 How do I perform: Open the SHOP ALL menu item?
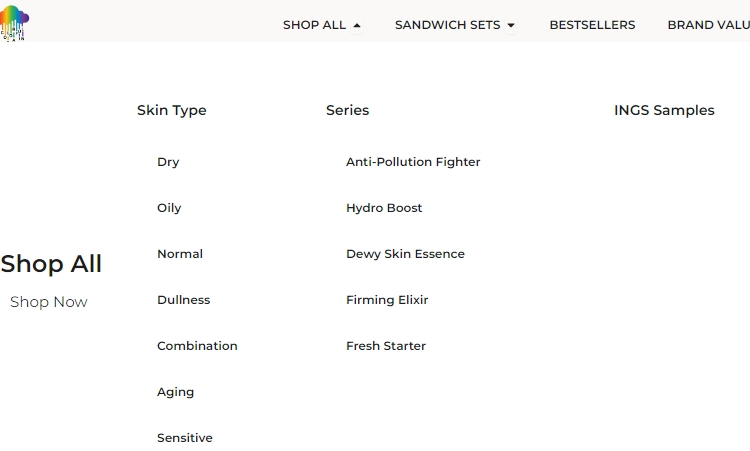tap(314, 25)
